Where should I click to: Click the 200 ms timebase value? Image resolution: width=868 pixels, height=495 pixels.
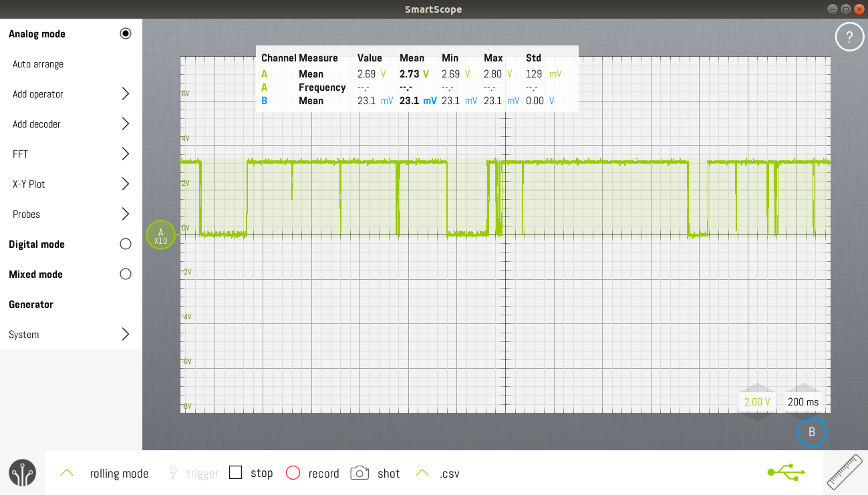coord(803,402)
